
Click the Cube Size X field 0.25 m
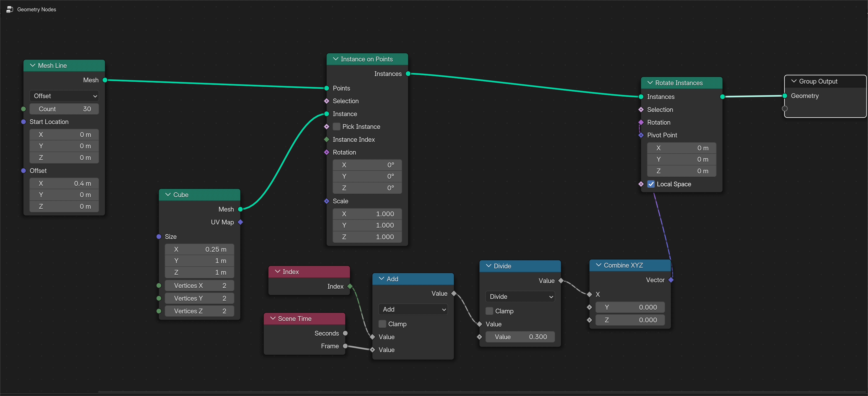199,249
